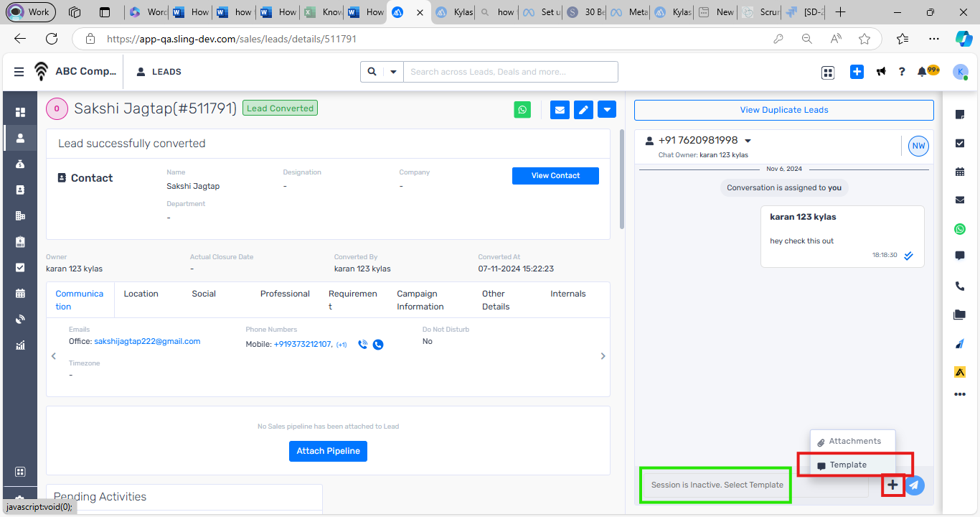This screenshot has height=517, width=980.
Task: Click the plus button in chat composer
Action: click(892, 485)
